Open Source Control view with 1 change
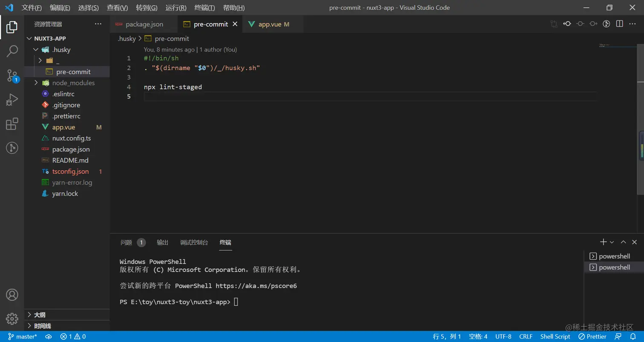 [12, 76]
